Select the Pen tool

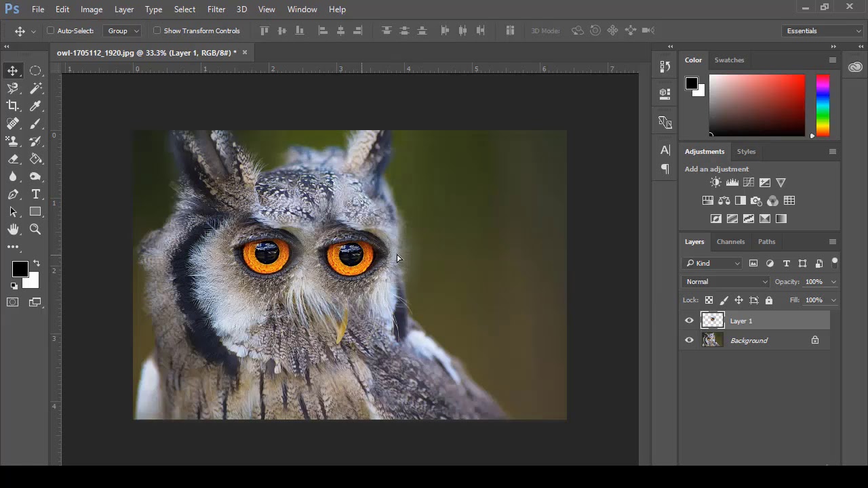13,194
